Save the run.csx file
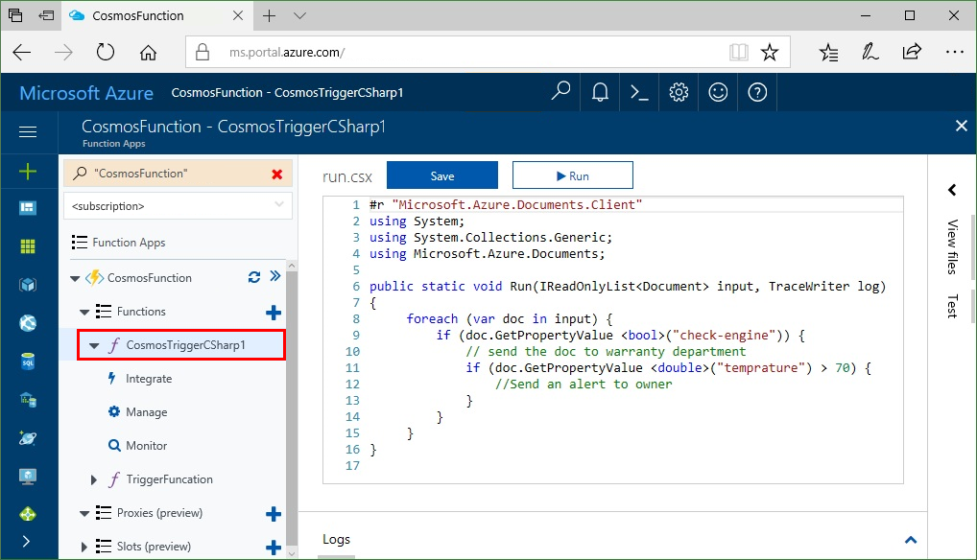The image size is (977, 560). [x=441, y=175]
